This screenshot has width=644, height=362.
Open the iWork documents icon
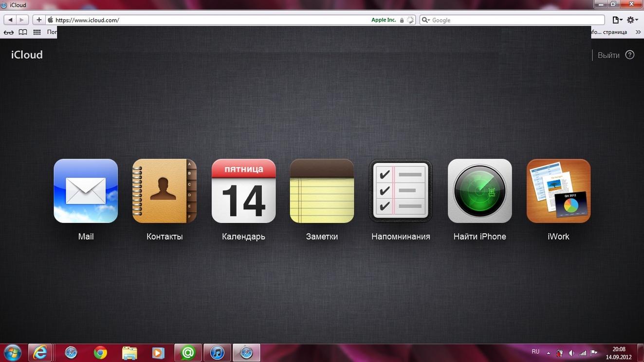pyautogui.click(x=558, y=191)
